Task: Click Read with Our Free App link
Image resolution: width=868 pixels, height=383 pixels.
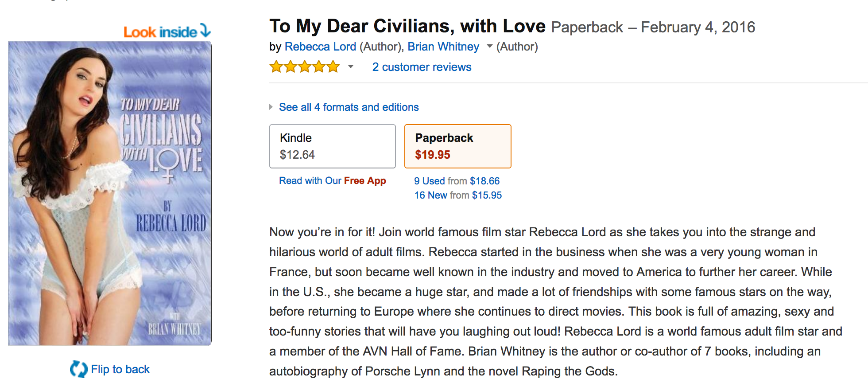Action: (x=332, y=181)
